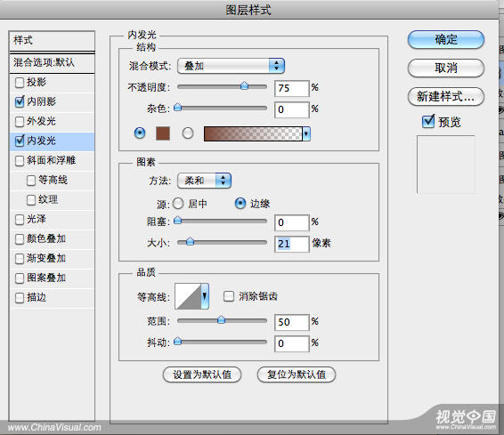The height and width of the screenshot is (435, 504).
Task: Enable the 等高线 sub-option checkbox in the styles list
Action: tap(31, 181)
